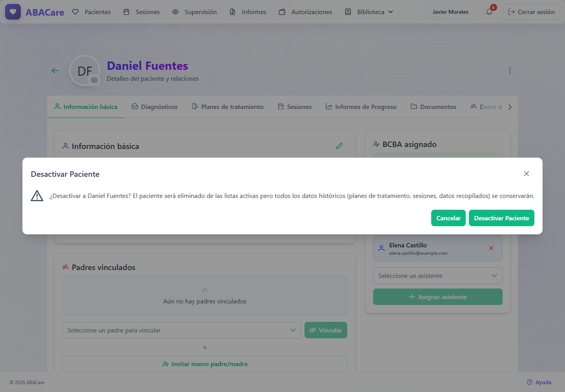
Task: Click the pencil edit icon for Información básica
Action: pyautogui.click(x=339, y=146)
